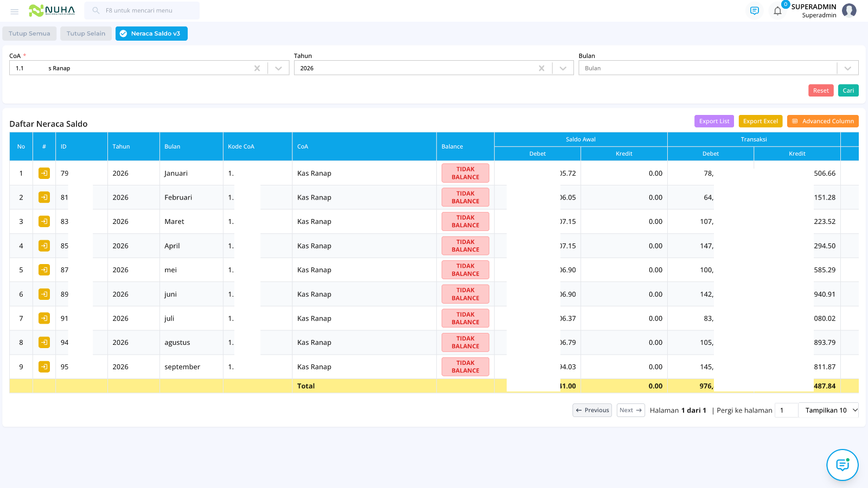Switch to Neraca Saldo v3 tab
The width and height of the screenshot is (868, 488).
(x=151, y=34)
